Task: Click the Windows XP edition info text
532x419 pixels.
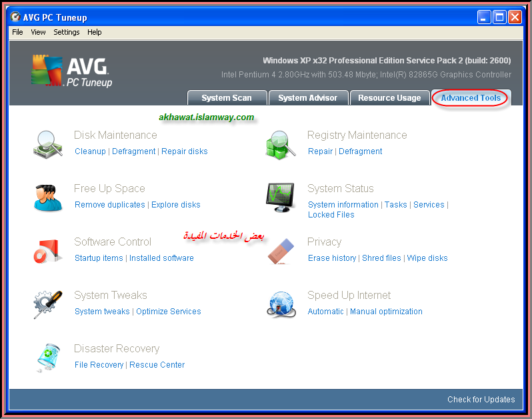Action: pyautogui.click(x=387, y=61)
